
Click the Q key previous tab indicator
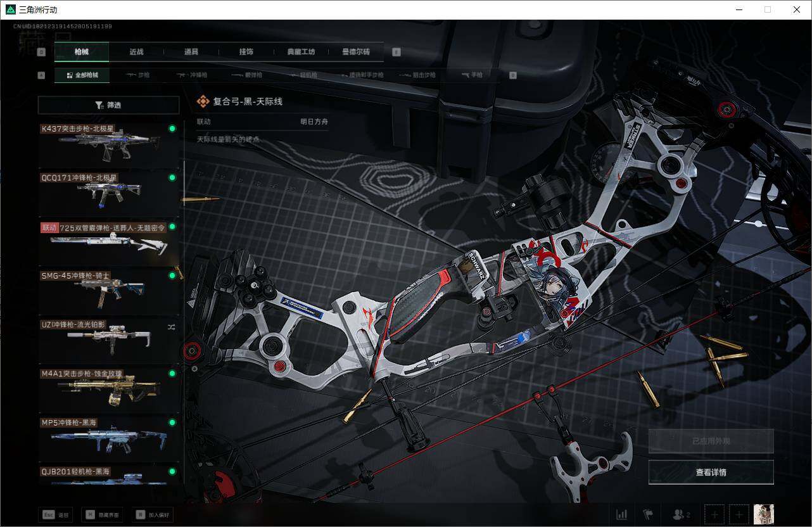42,53
